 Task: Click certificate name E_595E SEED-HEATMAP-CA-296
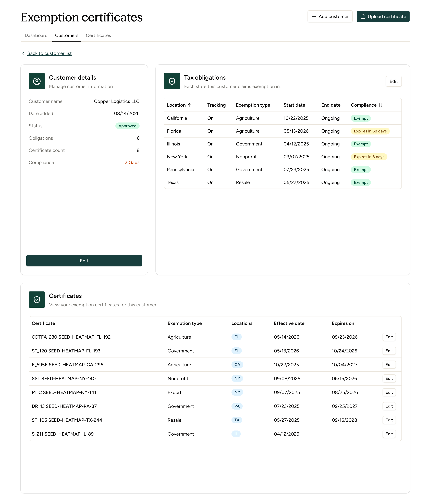(68, 365)
